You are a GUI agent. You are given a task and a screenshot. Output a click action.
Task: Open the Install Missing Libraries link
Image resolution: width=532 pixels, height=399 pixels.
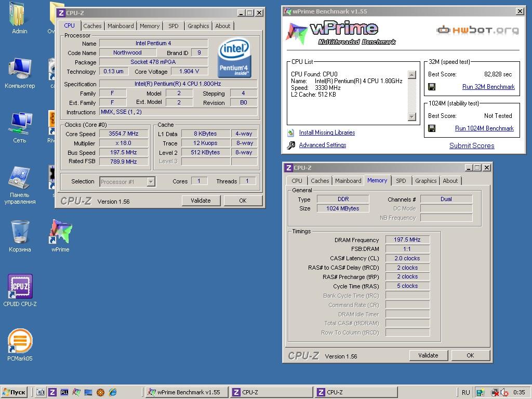pyautogui.click(x=327, y=132)
